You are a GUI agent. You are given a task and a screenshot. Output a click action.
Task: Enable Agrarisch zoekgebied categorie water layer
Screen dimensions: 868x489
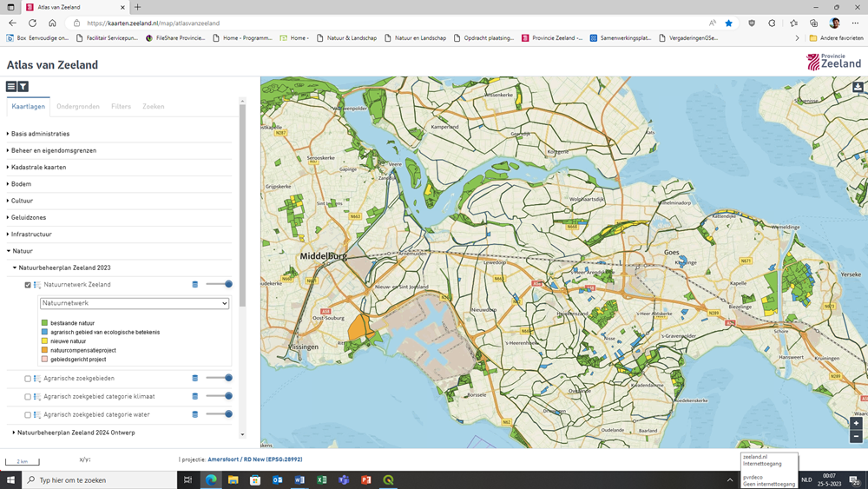point(28,415)
